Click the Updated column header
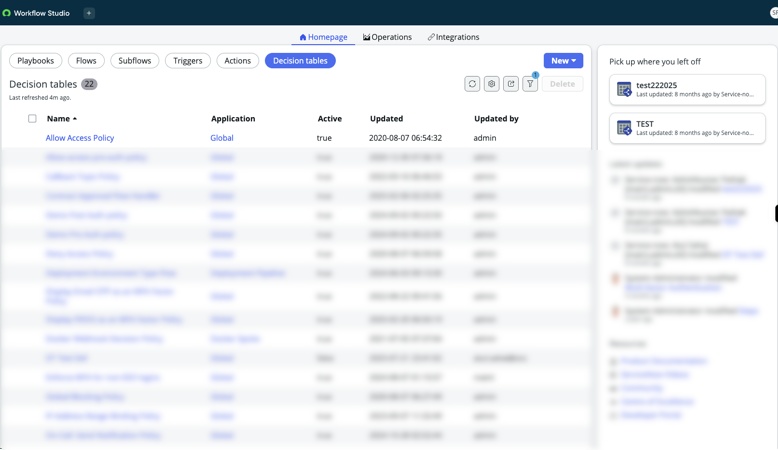The width and height of the screenshot is (778, 450). click(x=387, y=119)
